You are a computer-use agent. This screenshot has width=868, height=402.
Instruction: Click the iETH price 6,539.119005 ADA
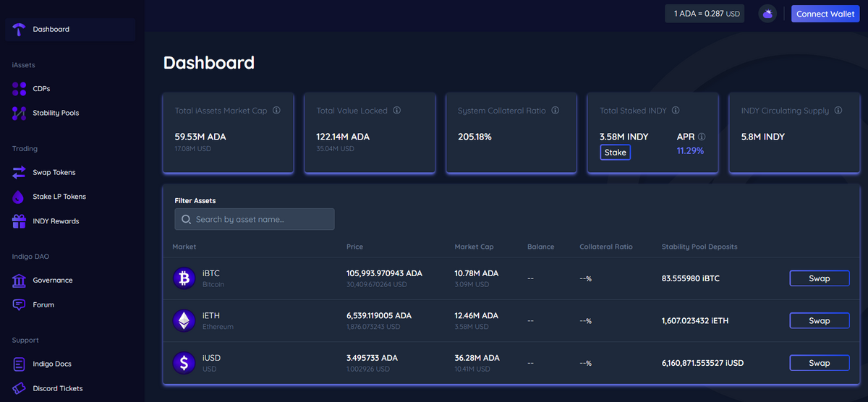pos(379,315)
